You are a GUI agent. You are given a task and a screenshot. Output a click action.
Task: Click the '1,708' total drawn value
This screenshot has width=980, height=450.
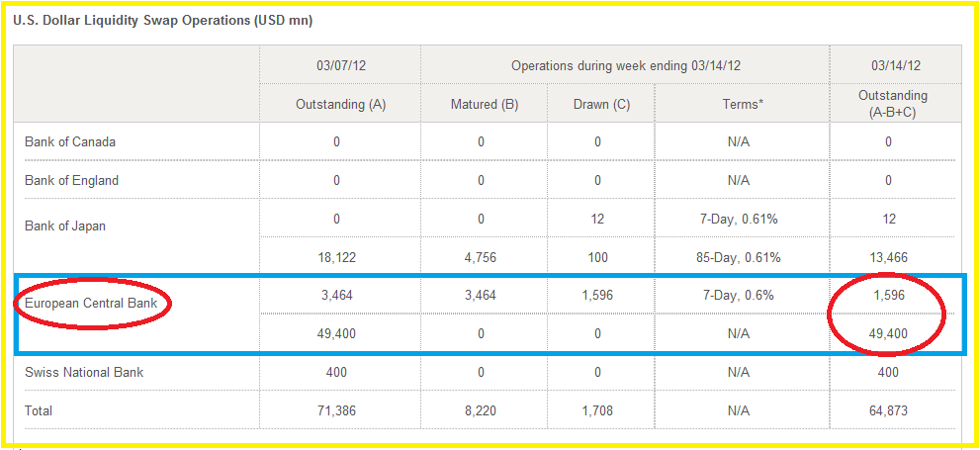[x=598, y=411]
